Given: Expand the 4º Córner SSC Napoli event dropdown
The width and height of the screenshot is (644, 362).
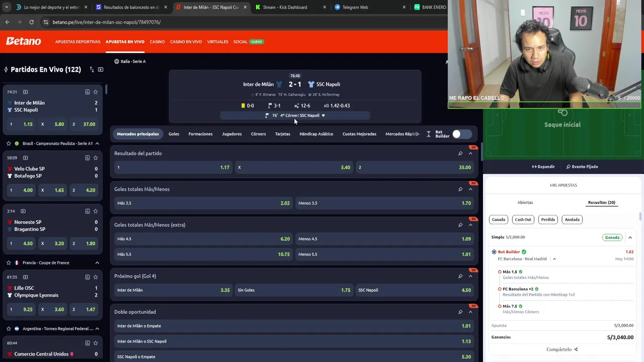Looking at the screenshot, I should click(x=323, y=116).
